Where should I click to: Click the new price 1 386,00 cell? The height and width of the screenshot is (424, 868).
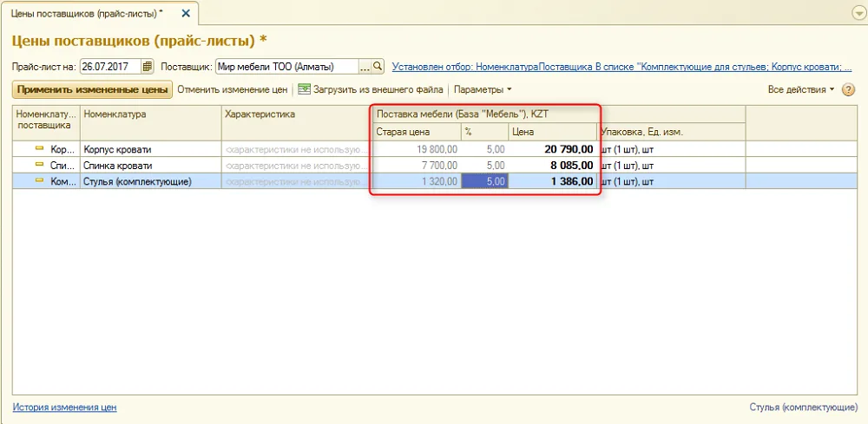(x=552, y=181)
